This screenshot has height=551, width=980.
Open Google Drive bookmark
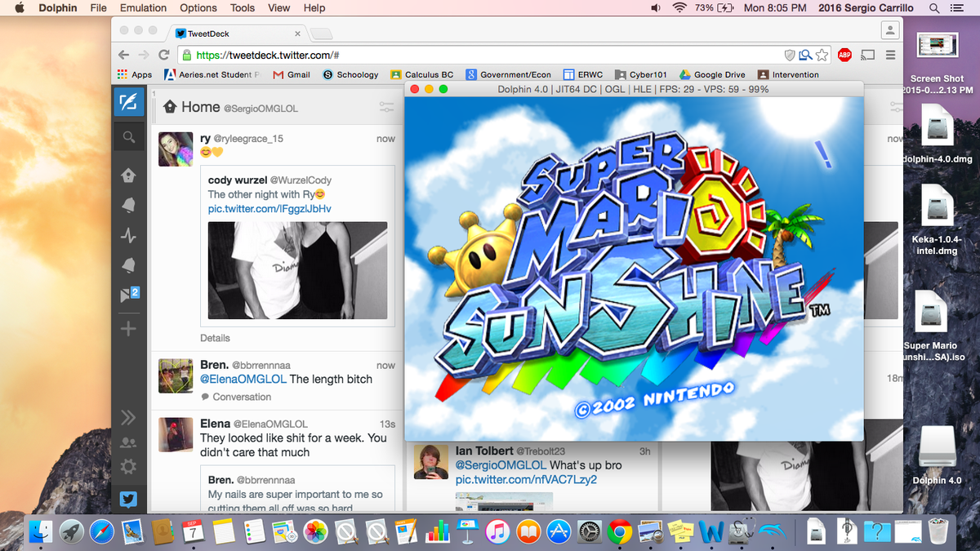pos(712,74)
